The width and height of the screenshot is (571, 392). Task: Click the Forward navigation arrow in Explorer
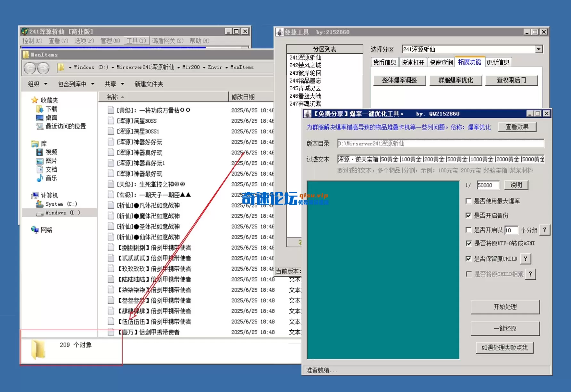43,68
